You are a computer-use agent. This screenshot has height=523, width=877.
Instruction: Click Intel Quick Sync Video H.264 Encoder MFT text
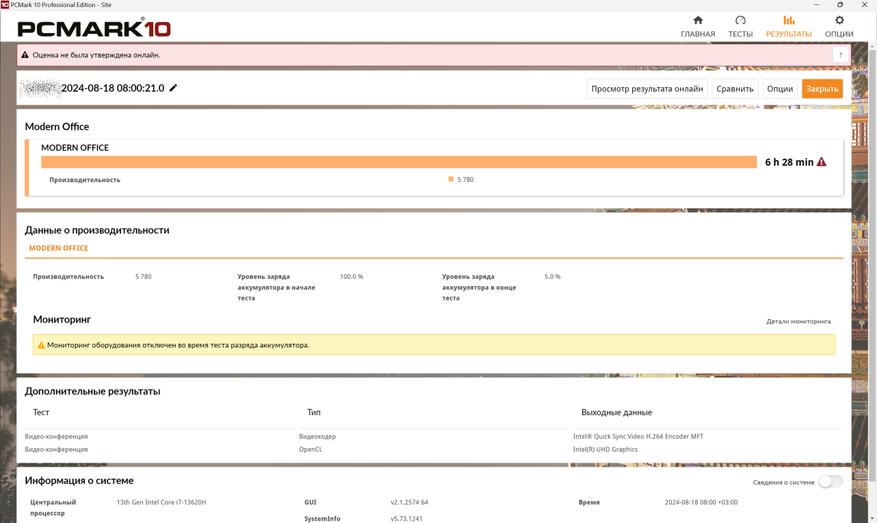638,436
